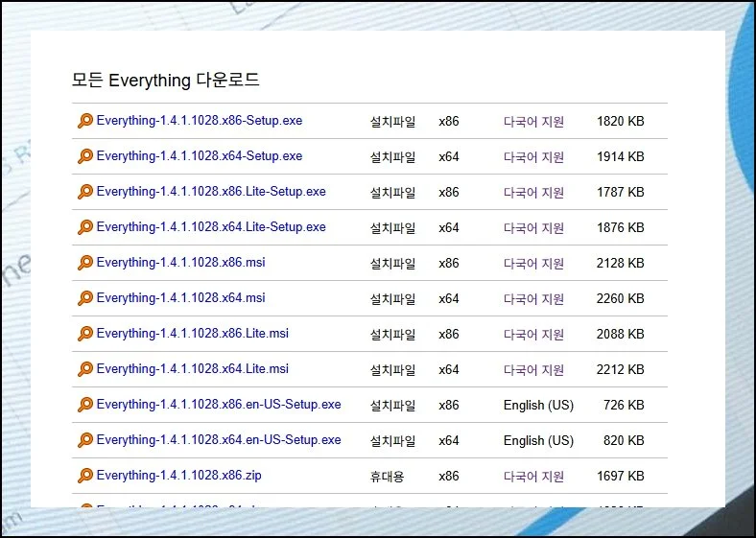The height and width of the screenshot is (538, 756).
Task: Click the magnifier icon beside x64.Lite.msi
Action: (84, 369)
